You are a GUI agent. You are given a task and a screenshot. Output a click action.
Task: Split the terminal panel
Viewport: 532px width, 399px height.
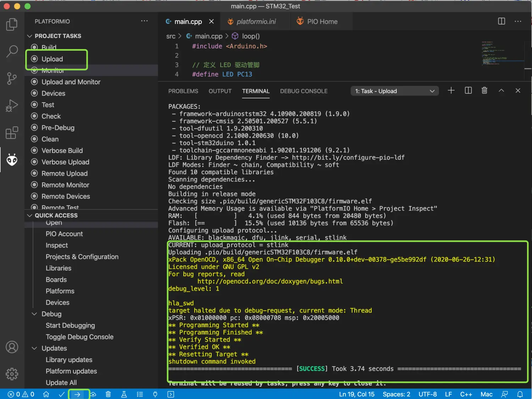468,91
